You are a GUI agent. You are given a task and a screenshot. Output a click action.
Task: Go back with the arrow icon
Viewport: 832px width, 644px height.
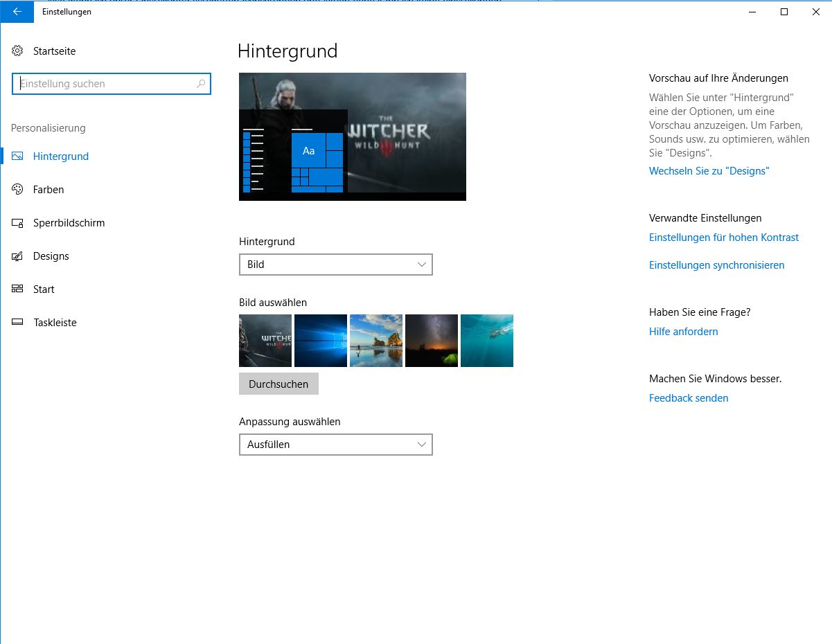[17, 12]
